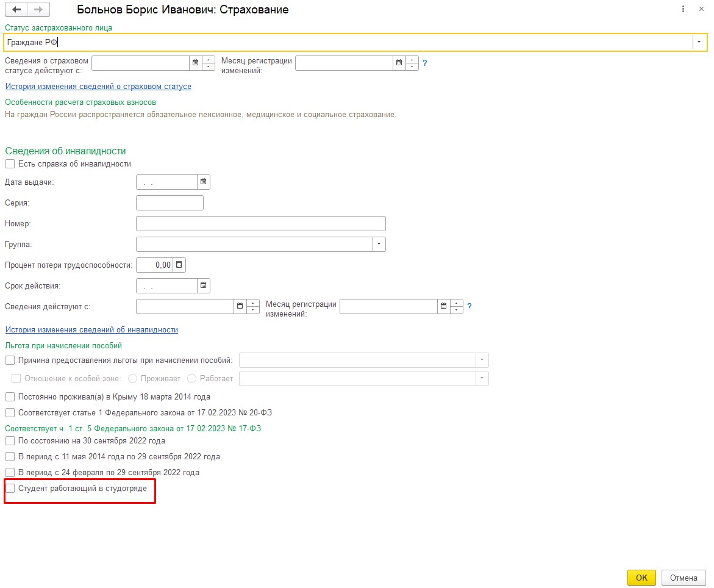Screen dimensions: 714x588
Task: Click the forward navigation arrow
Action: pyautogui.click(x=38, y=10)
